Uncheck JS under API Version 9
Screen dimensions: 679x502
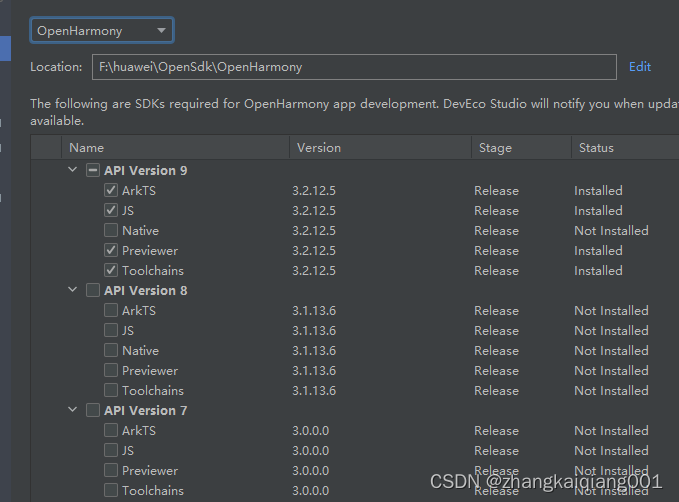pyautogui.click(x=111, y=210)
